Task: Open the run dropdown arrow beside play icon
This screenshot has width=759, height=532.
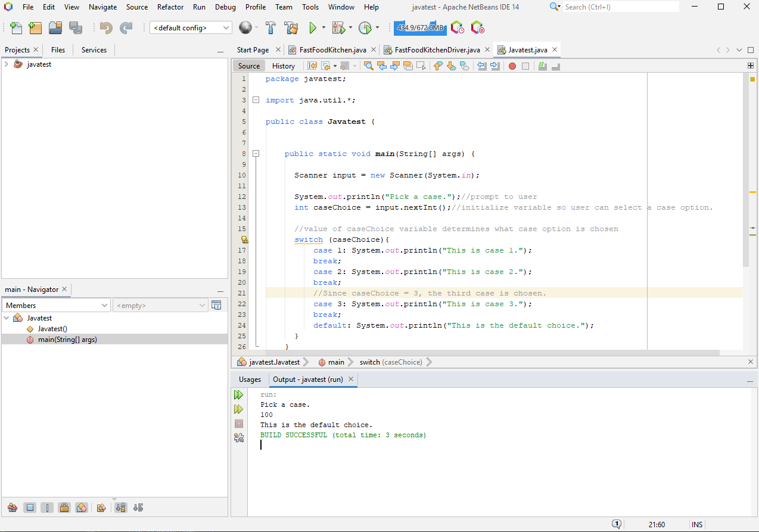Action: tap(323, 27)
